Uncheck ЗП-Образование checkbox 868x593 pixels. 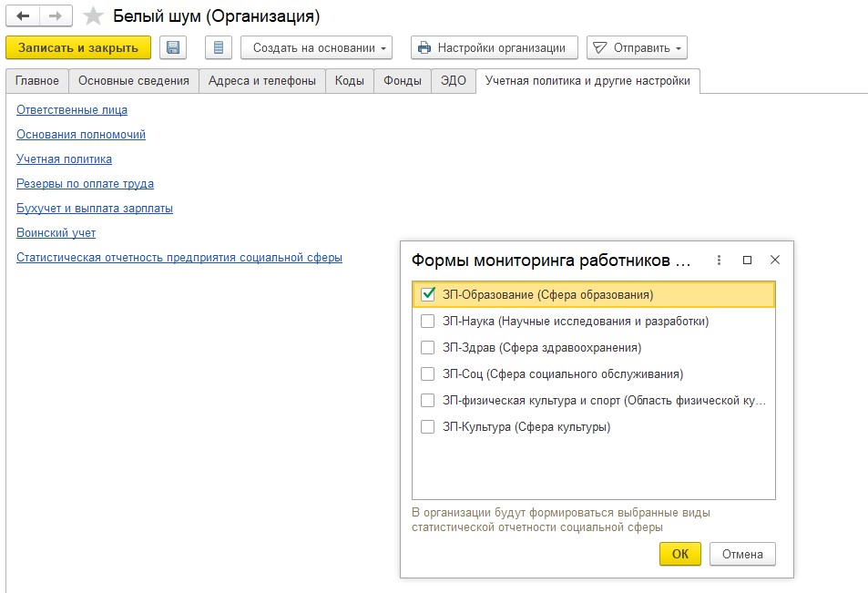click(x=428, y=294)
